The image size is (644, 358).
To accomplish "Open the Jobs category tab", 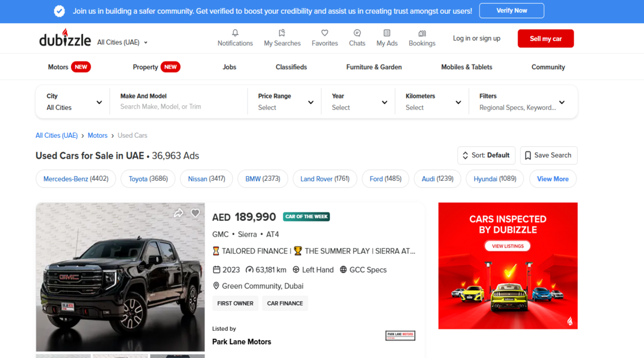I will [x=229, y=67].
